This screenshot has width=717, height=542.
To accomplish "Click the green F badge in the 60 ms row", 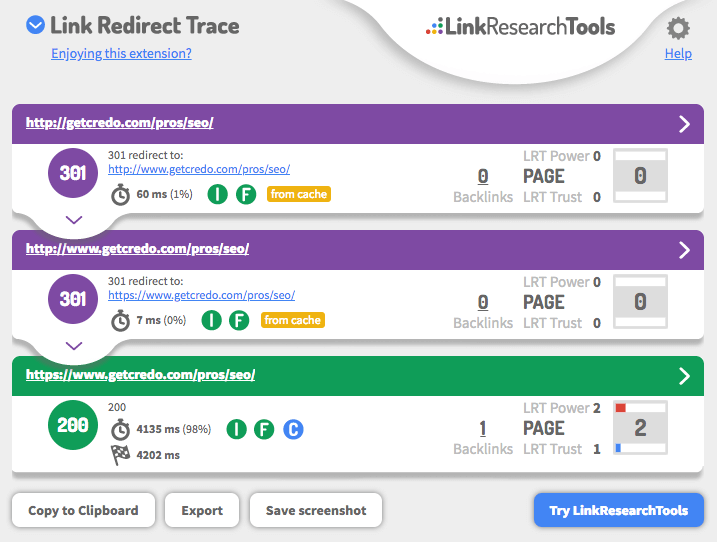I will [246, 194].
